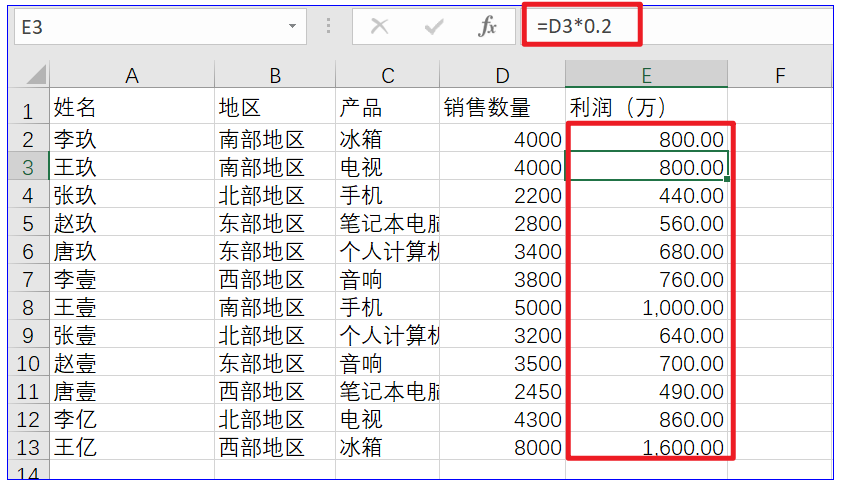This screenshot has height=485, width=845.
Task: Click sales quantity cell 5000
Action: click(502, 307)
